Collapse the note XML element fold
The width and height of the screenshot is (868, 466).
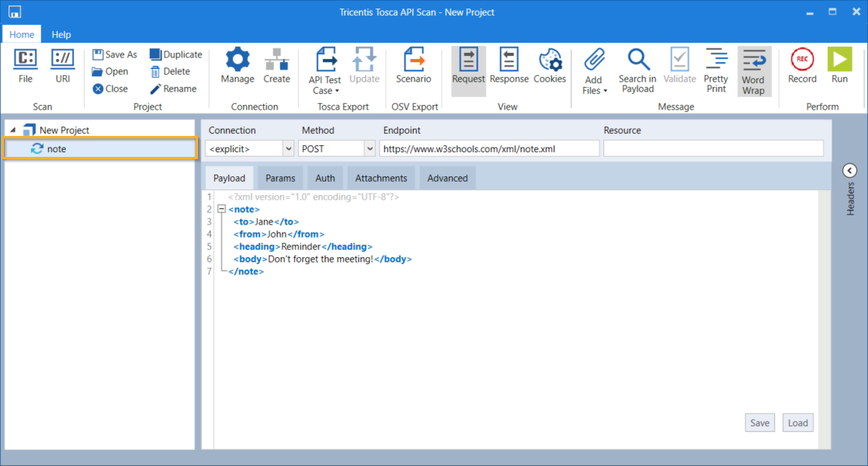click(222, 210)
